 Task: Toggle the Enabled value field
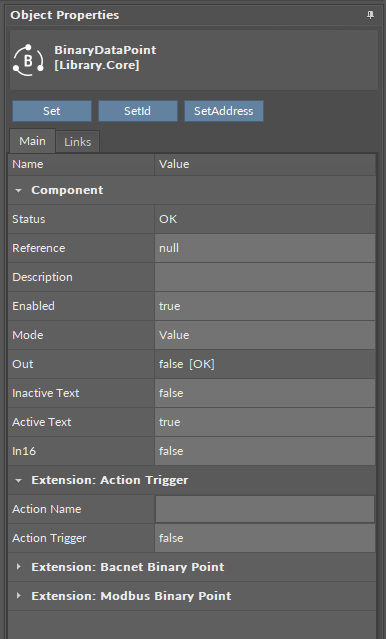(x=265, y=306)
